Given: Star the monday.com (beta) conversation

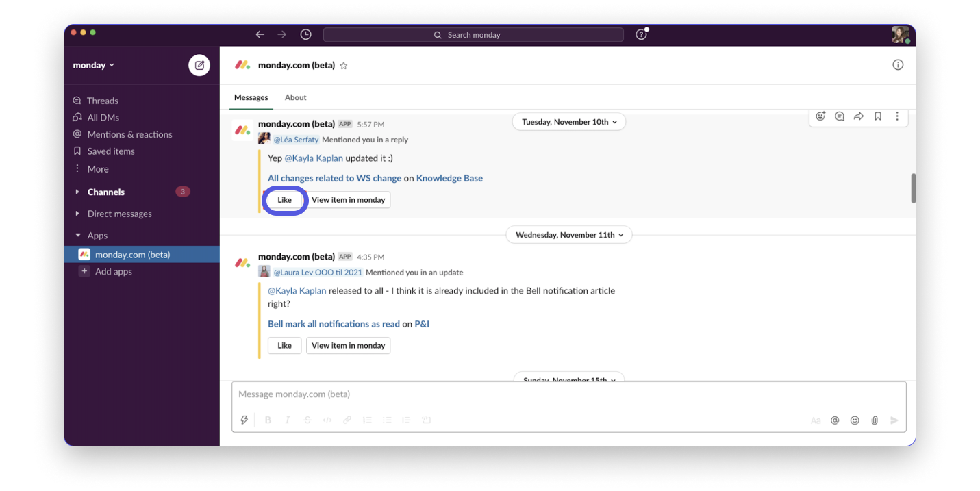Looking at the screenshot, I should tap(344, 66).
